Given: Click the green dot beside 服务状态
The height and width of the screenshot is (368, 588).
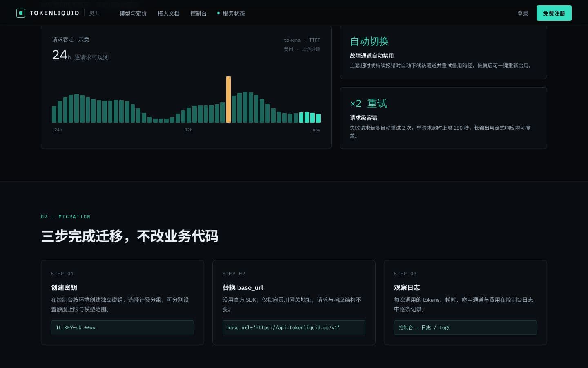Looking at the screenshot, I should click(218, 13).
